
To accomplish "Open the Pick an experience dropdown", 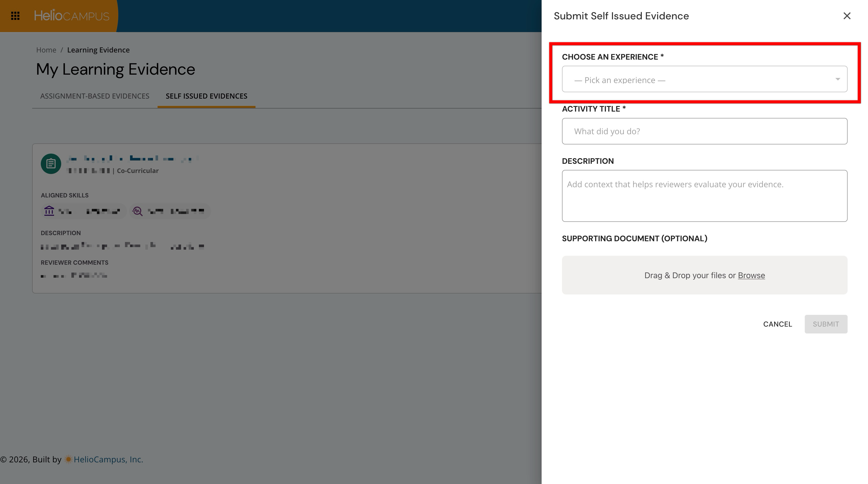I will (x=705, y=79).
